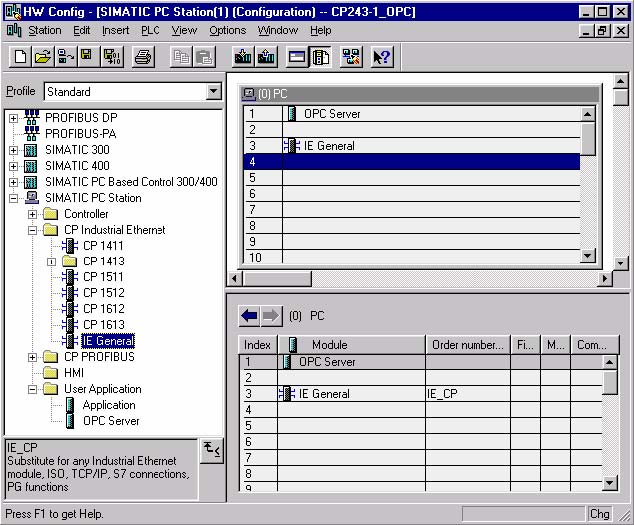
Task: Click the Upload to PG icon
Action: [266, 57]
